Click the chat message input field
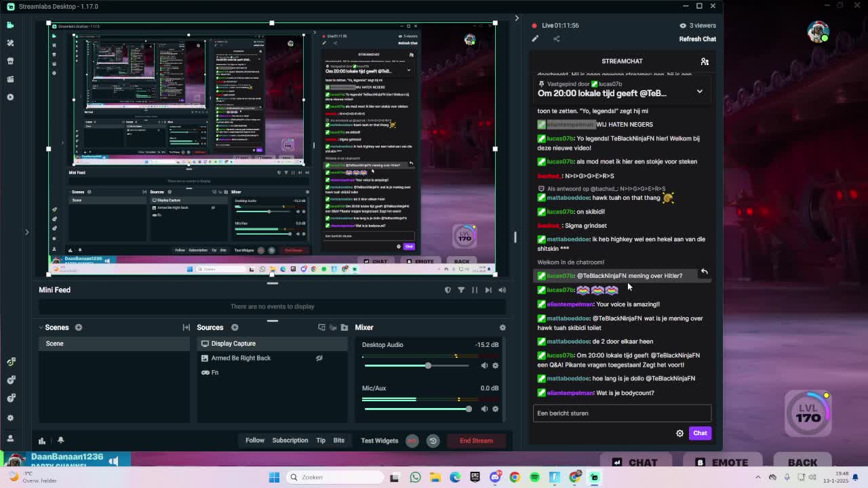Viewport: 868px width, 488px height. click(x=622, y=413)
